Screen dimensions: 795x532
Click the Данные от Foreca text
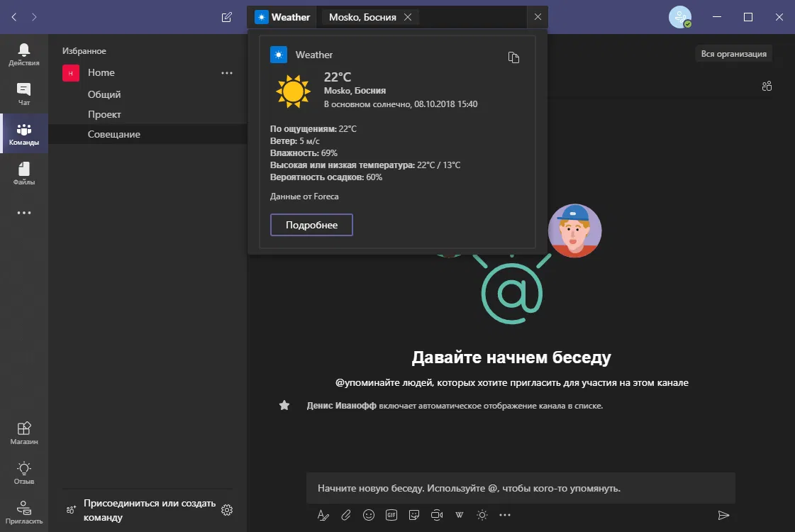[x=304, y=196]
